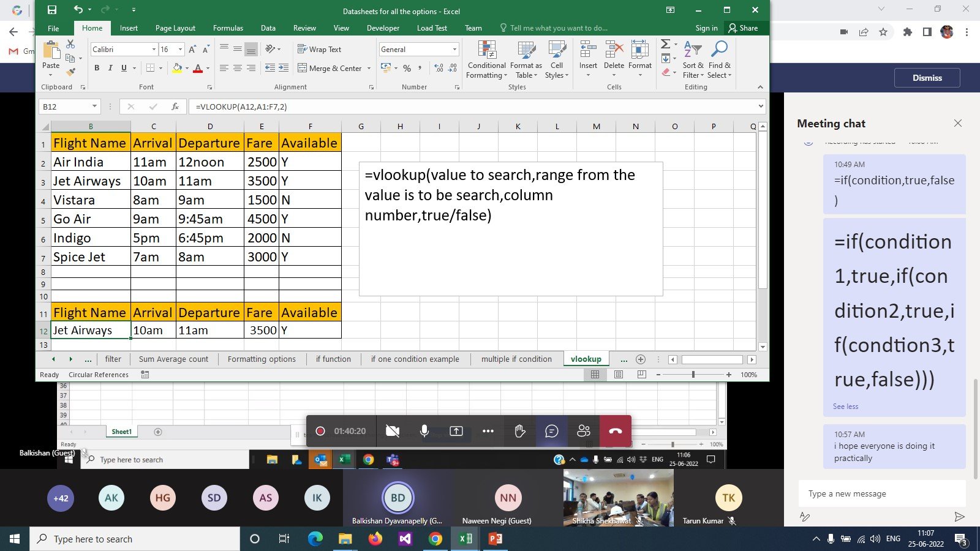Viewport: 980px width, 551px height.
Task: Mute microphone in meeting toolbar
Action: pyautogui.click(x=424, y=431)
